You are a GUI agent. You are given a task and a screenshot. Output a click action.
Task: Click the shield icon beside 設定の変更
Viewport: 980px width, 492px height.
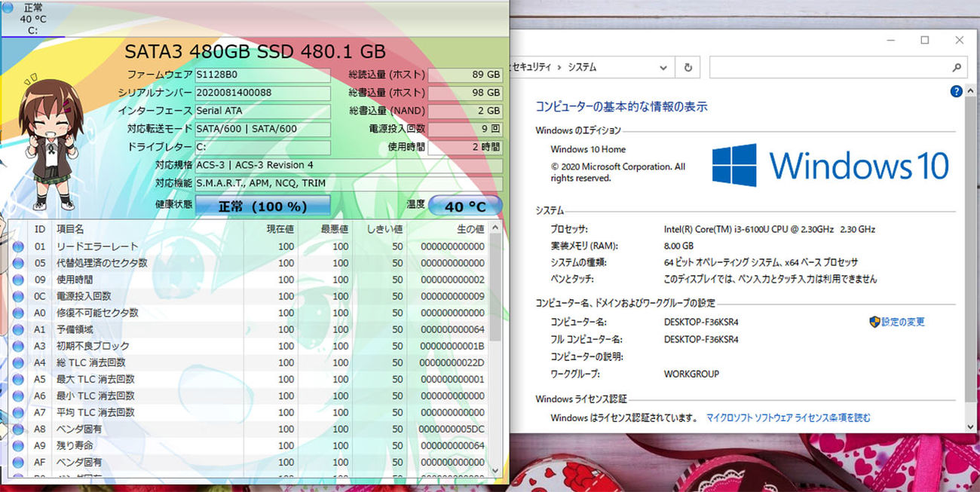pyautogui.click(x=874, y=322)
